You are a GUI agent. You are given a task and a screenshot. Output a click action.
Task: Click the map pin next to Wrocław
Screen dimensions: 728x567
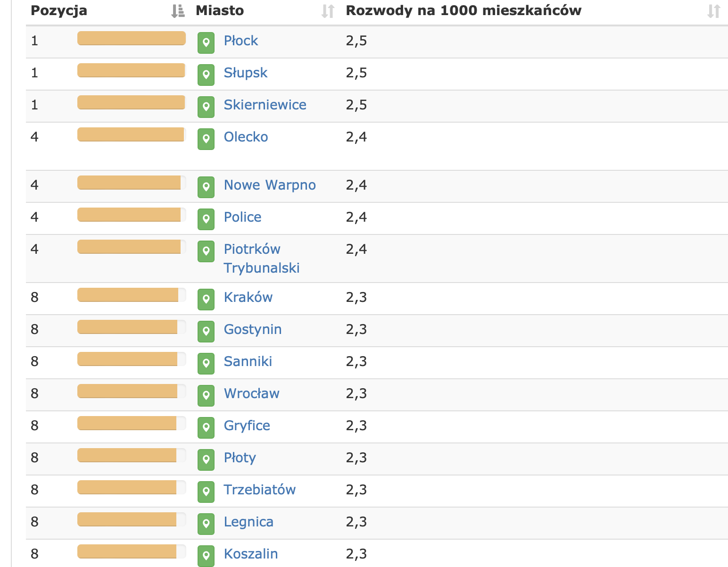point(206,396)
